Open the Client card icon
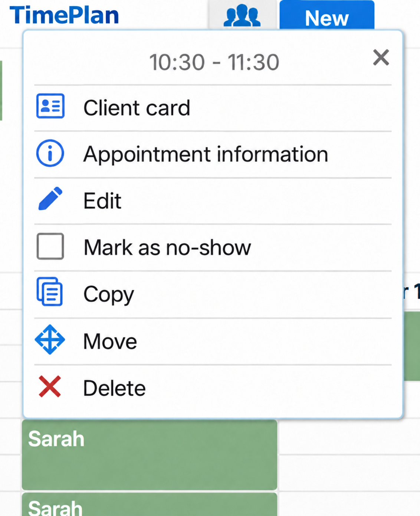The height and width of the screenshot is (516, 420). pyautogui.click(x=50, y=106)
